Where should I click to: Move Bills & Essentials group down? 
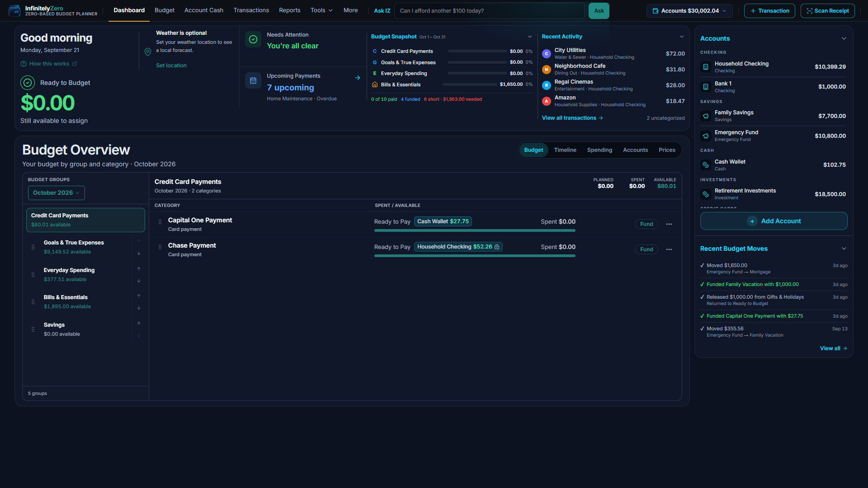click(139, 308)
